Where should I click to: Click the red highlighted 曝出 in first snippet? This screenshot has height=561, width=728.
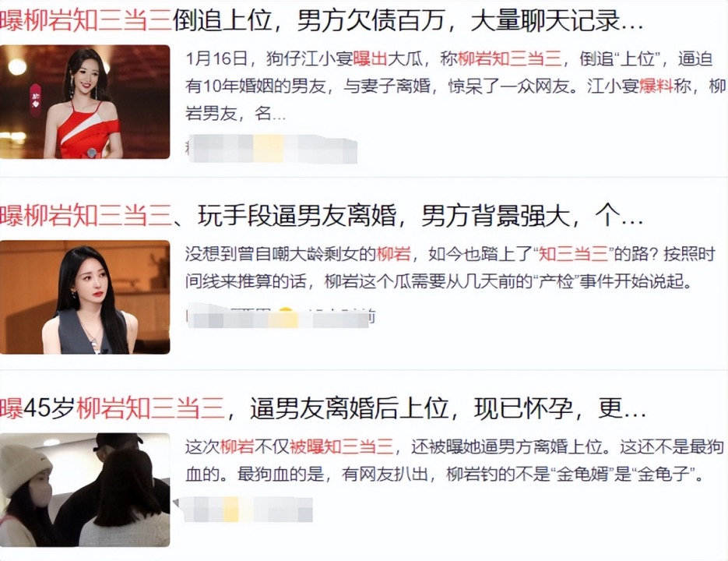click(x=370, y=59)
